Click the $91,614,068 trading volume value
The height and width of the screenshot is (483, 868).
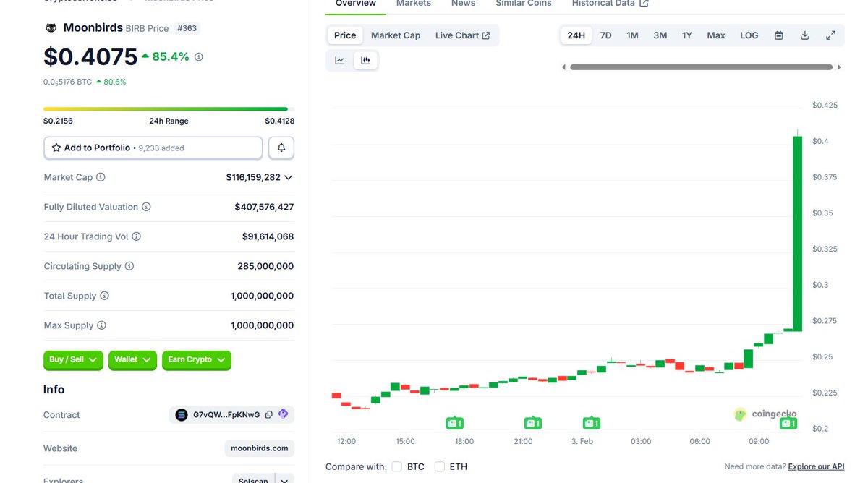tap(268, 236)
